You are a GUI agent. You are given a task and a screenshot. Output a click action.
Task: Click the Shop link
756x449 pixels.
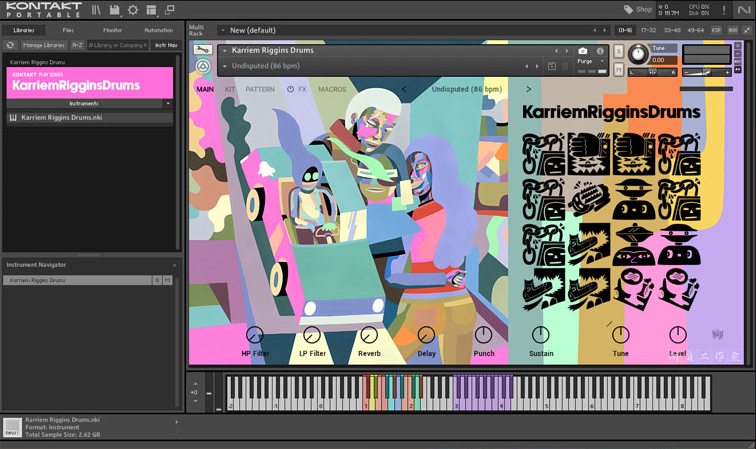click(644, 10)
